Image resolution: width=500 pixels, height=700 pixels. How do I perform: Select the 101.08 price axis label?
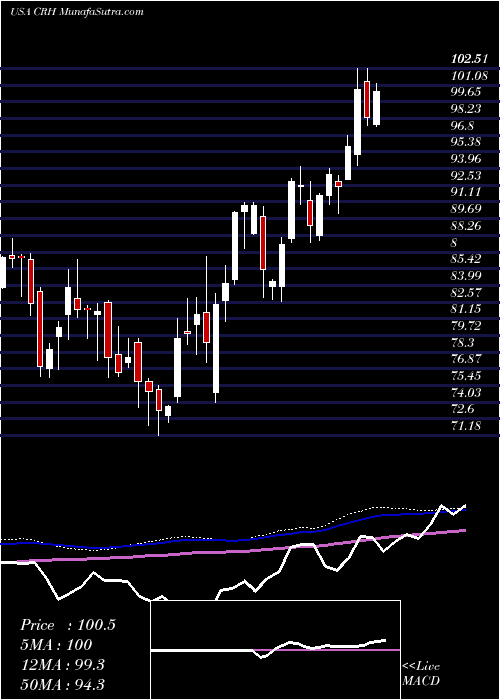point(469,76)
